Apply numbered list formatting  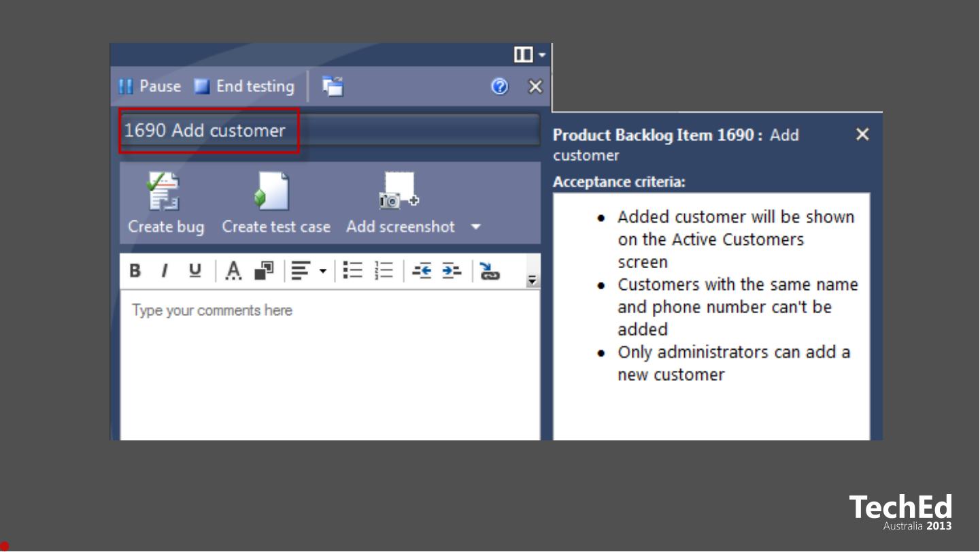coord(384,271)
